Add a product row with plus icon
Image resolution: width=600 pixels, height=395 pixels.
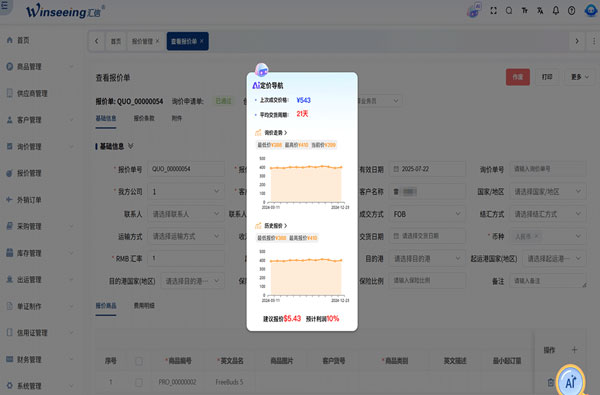[x=574, y=349]
